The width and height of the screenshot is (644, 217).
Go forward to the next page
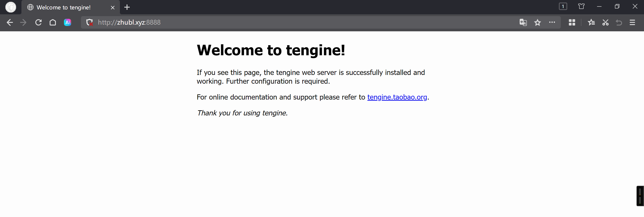(x=23, y=23)
